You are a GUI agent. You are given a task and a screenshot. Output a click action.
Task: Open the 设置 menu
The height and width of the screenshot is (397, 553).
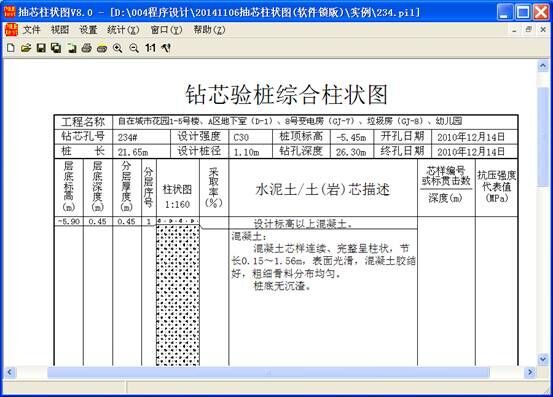click(x=88, y=30)
